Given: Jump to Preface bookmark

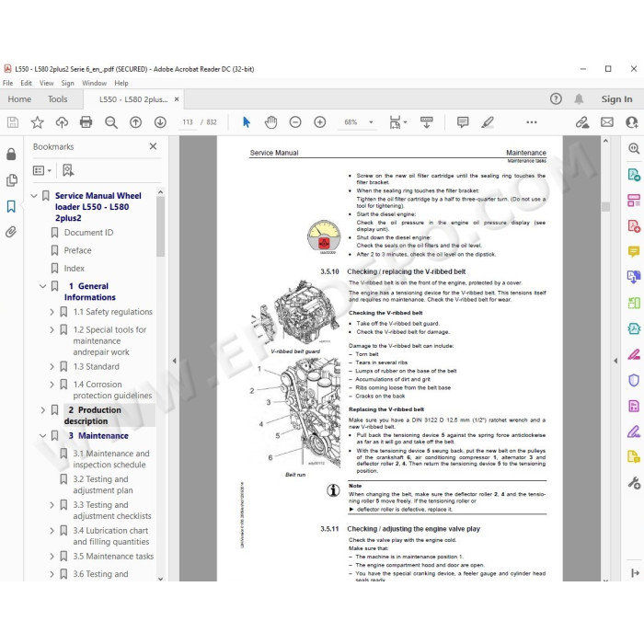Looking at the screenshot, I should point(77,250).
